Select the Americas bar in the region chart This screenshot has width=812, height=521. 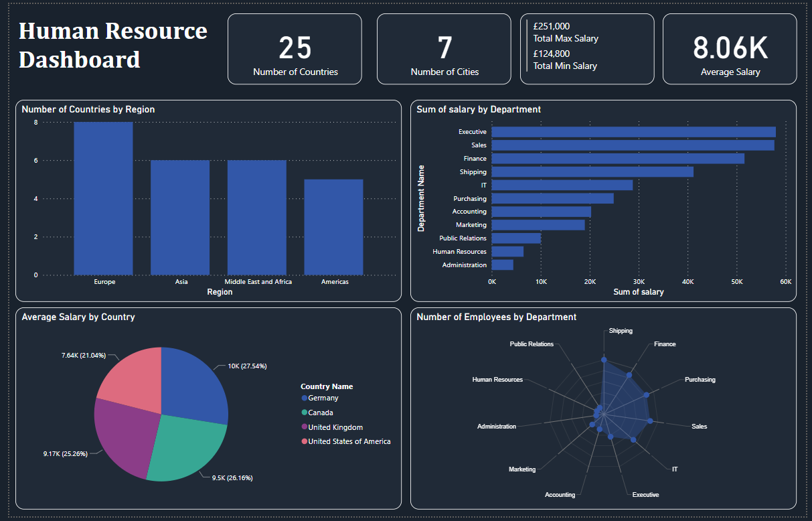pyautogui.click(x=333, y=227)
